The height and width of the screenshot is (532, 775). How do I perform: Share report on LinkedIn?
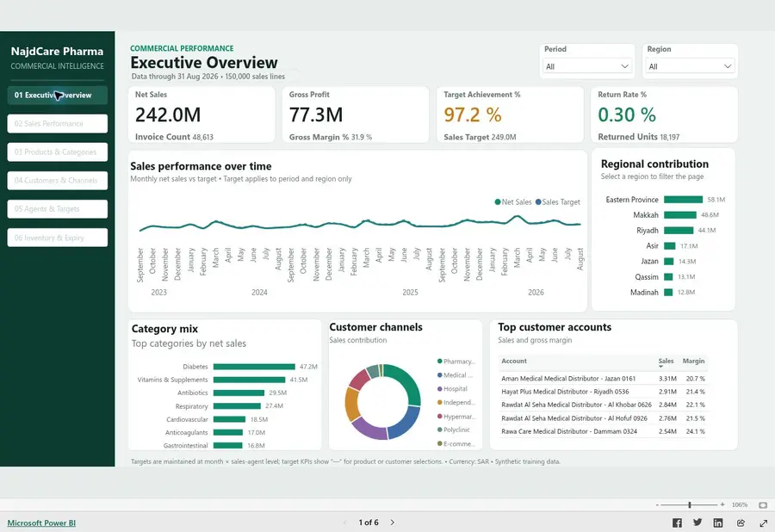718,523
